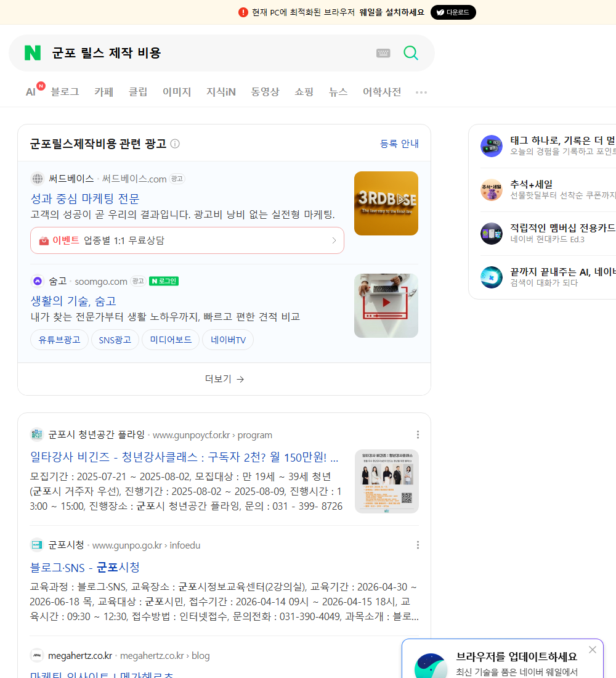Click the N로그인 badge on 숨고 ad

coord(164,281)
